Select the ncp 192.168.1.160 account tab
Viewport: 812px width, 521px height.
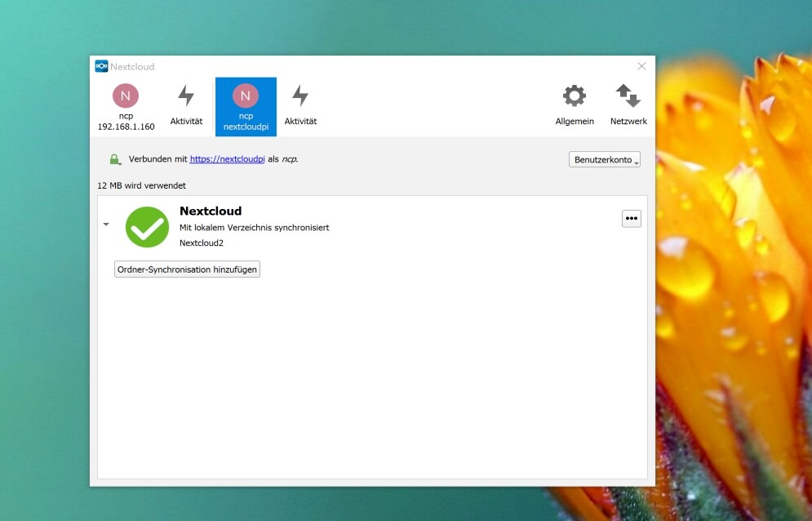(x=126, y=107)
